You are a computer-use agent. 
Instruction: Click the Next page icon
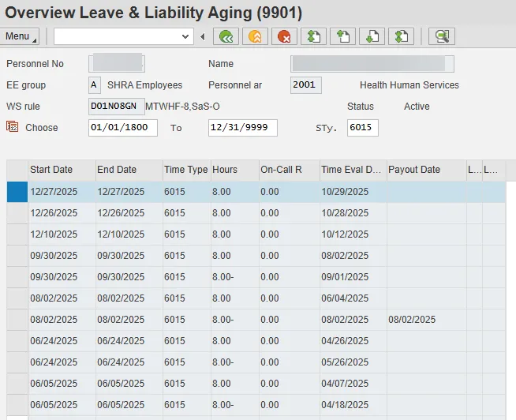click(371, 36)
